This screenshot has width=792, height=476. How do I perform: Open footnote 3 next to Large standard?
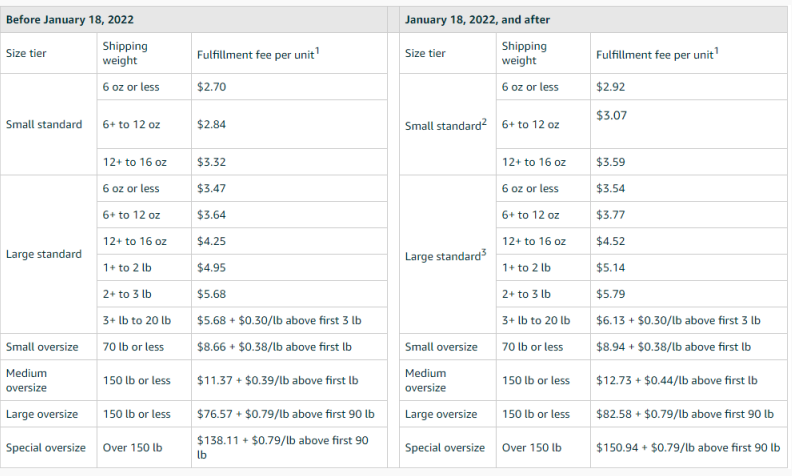(x=483, y=253)
